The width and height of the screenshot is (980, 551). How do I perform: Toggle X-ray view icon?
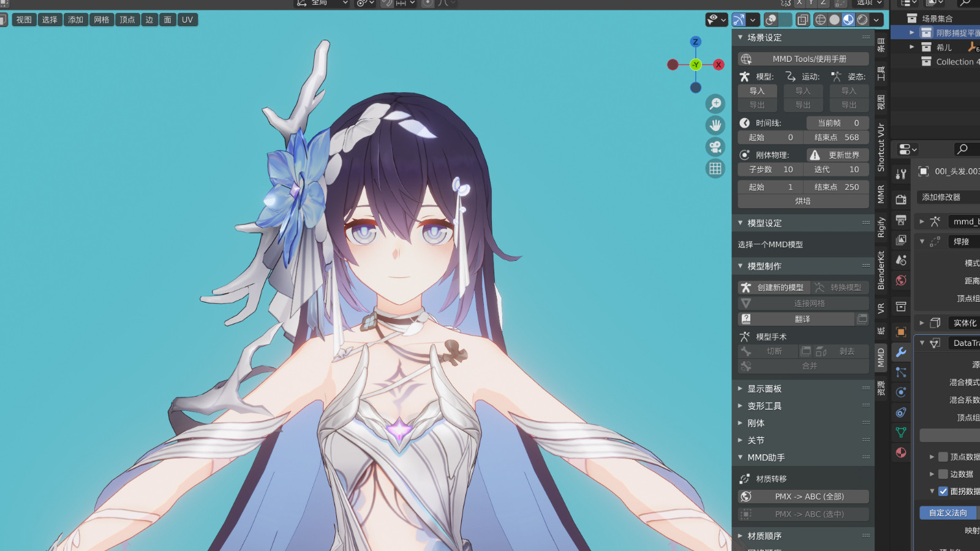tap(802, 20)
